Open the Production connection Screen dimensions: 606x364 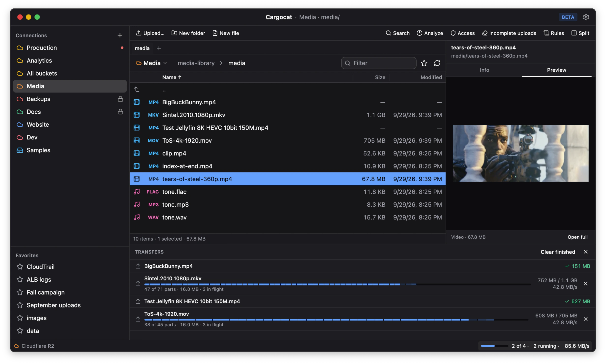point(70,48)
